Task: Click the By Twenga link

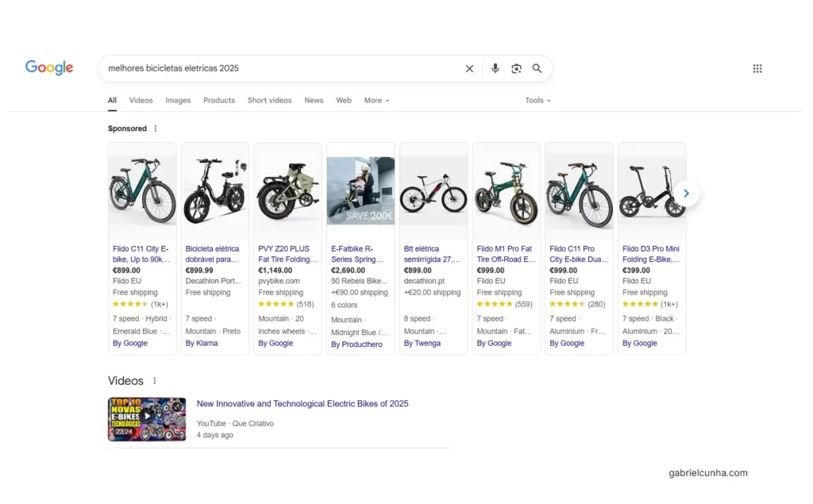Action: pos(422,343)
